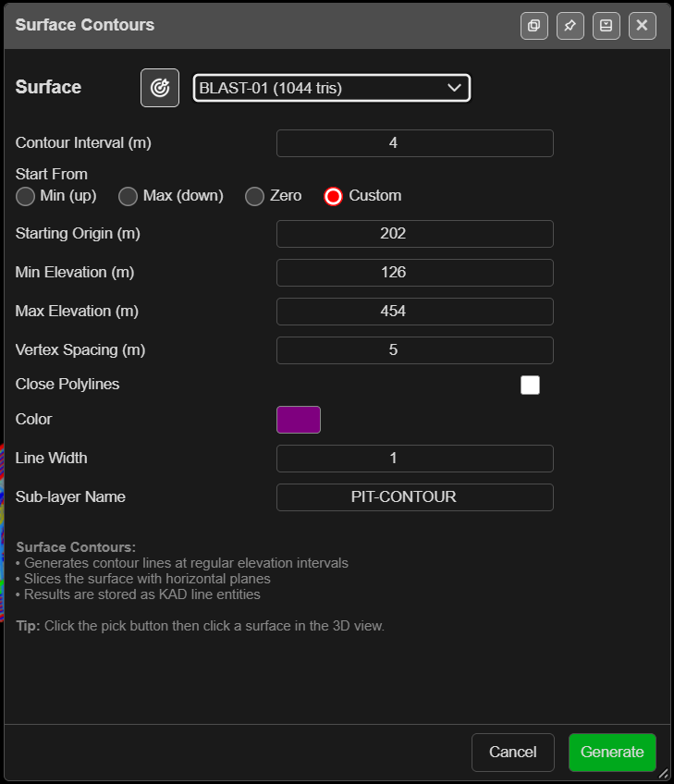Select the Min (up) radio button
The width and height of the screenshot is (674, 784).
[x=25, y=196]
